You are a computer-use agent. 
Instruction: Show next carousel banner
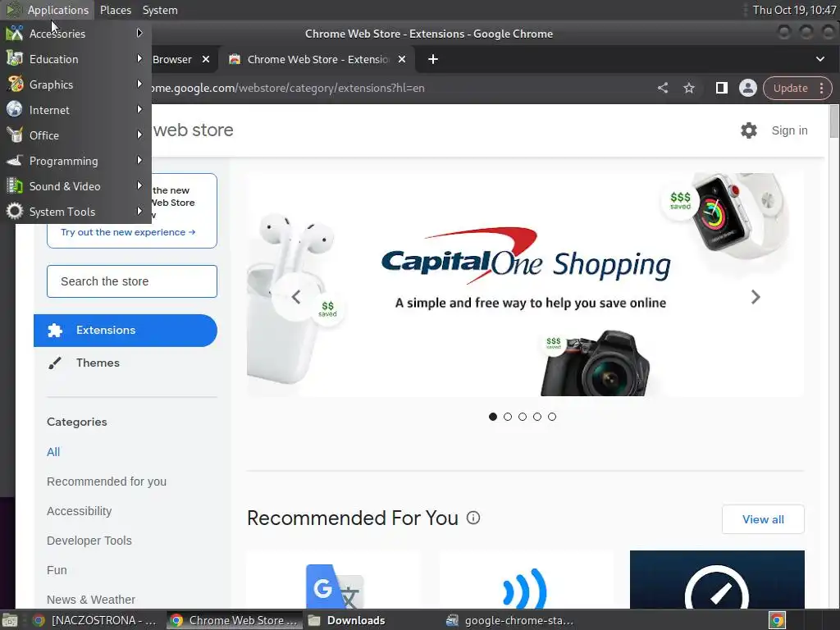pyautogui.click(x=755, y=297)
